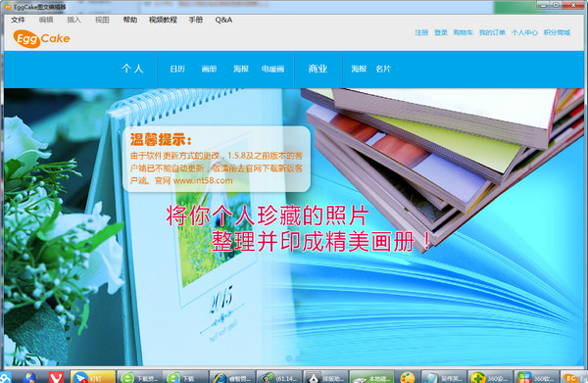The image size is (588, 383).
Task: Open the 视频教程 menu
Action: (163, 20)
